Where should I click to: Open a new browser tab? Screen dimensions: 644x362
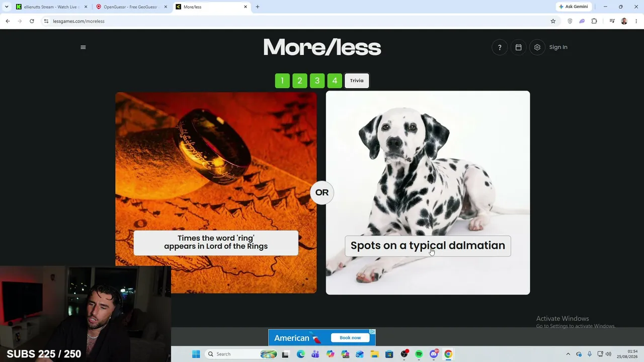258,7
